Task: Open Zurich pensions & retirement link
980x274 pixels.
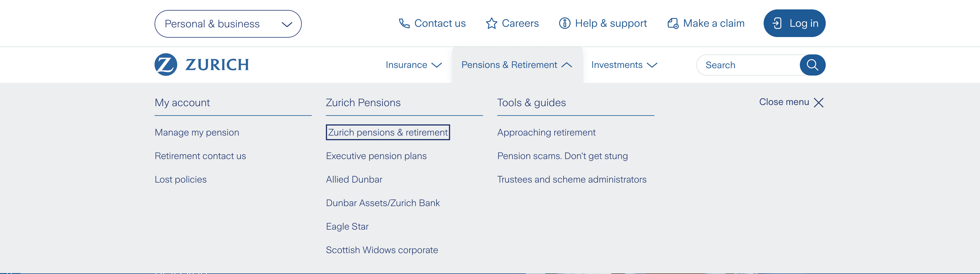Action: pyautogui.click(x=388, y=132)
